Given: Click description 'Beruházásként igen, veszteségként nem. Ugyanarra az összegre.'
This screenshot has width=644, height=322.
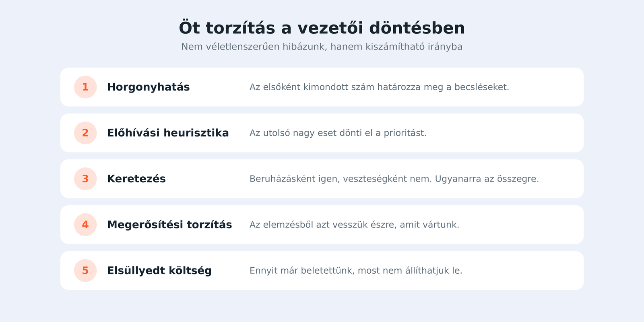Looking at the screenshot, I should 394,179.
